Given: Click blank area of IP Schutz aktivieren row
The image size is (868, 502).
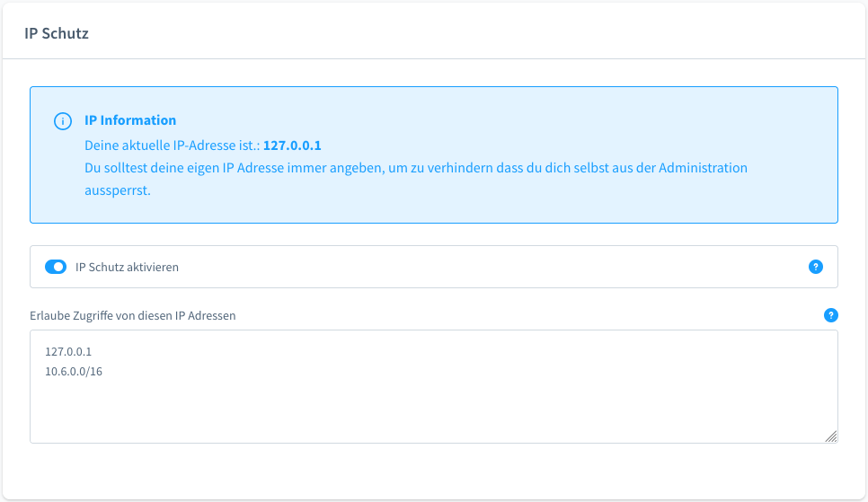Looking at the screenshot, I should point(492,267).
